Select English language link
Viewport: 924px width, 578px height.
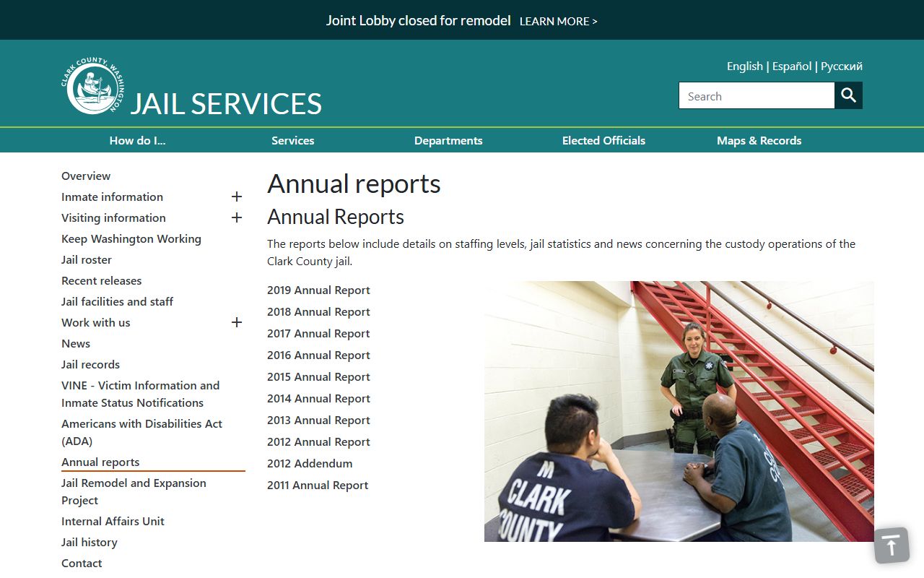[x=744, y=66]
